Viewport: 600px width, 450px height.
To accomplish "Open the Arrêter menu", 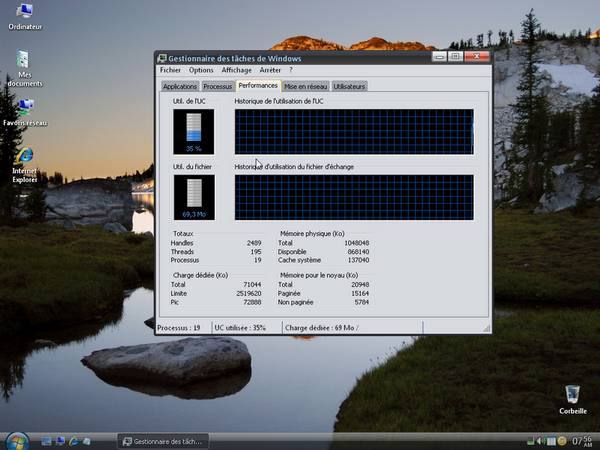I will [x=270, y=70].
